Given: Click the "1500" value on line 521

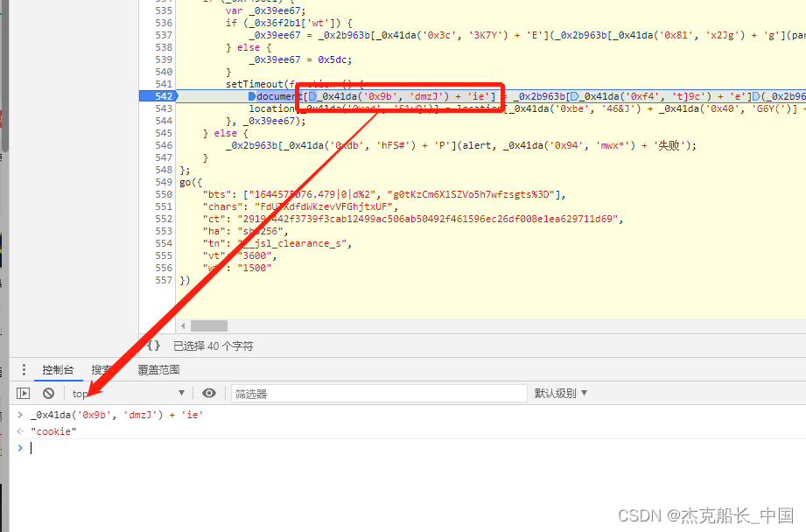Looking at the screenshot, I should (254, 268).
